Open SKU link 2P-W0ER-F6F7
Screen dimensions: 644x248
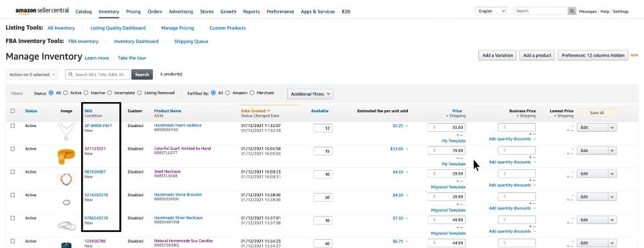(x=98, y=126)
